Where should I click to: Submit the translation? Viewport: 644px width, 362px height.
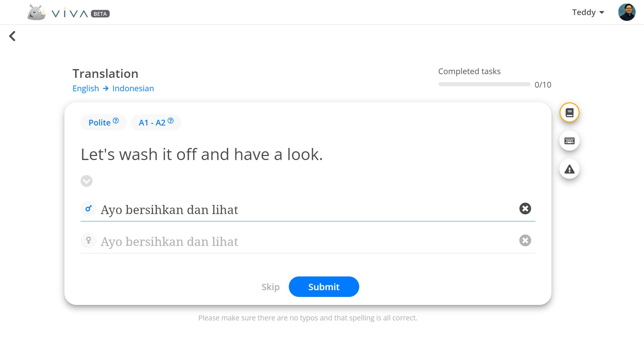(x=324, y=287)
